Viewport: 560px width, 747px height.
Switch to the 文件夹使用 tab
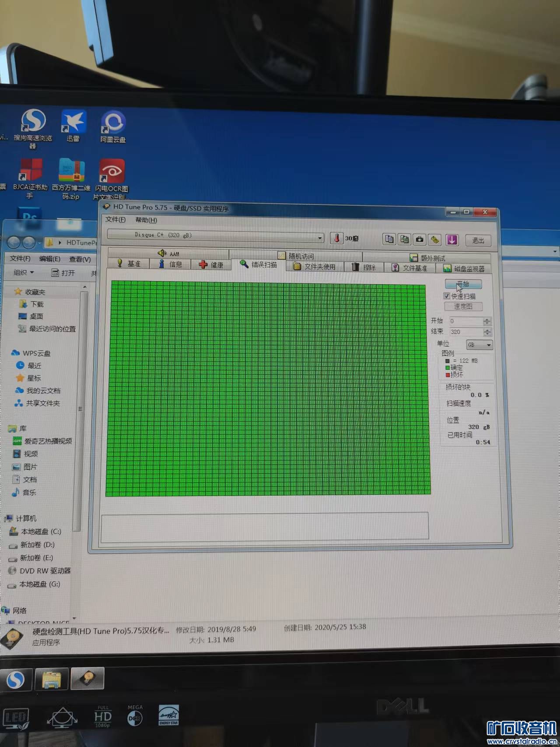click(x=315, y=266)
